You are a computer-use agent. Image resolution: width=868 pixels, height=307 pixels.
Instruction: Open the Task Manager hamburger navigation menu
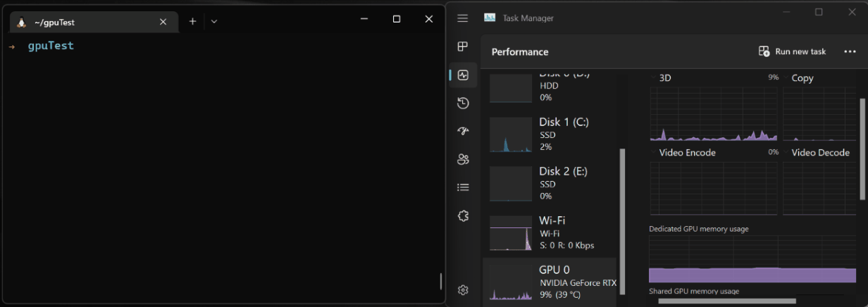[463, 18]
